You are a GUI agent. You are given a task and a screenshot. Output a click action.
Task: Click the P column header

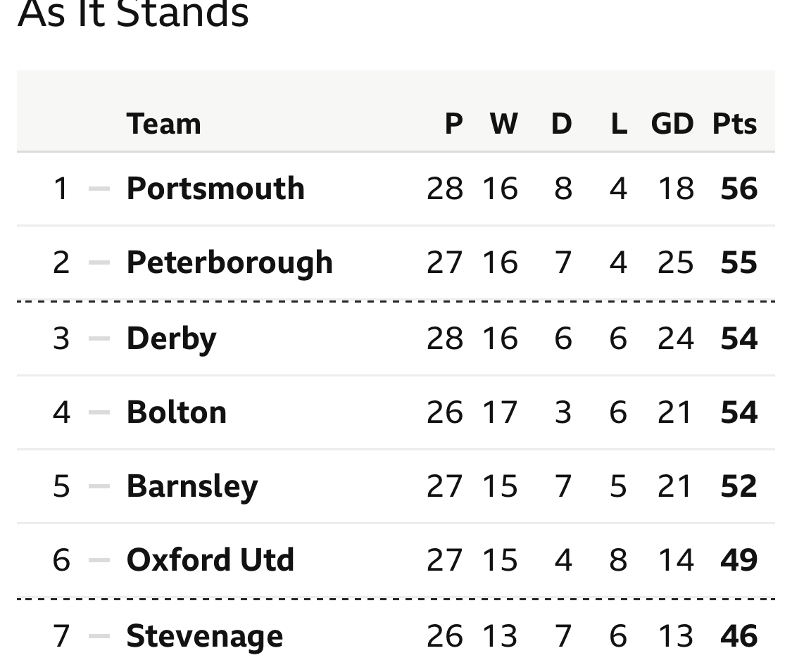(x=453, y=124)
